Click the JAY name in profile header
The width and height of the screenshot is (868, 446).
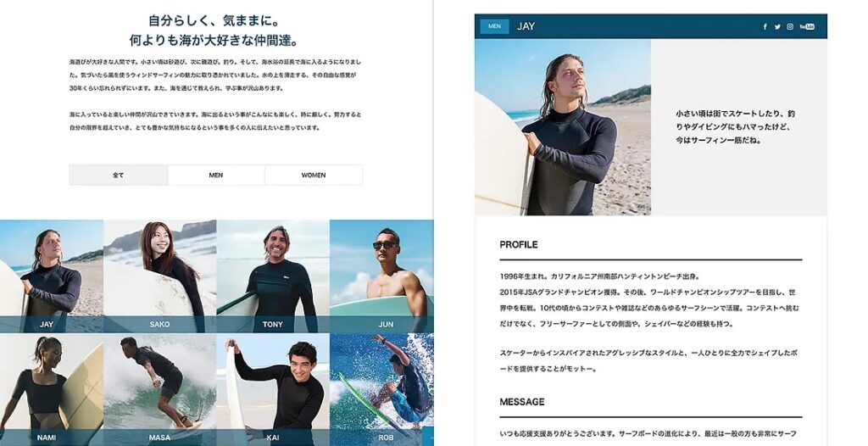(526, 26)
